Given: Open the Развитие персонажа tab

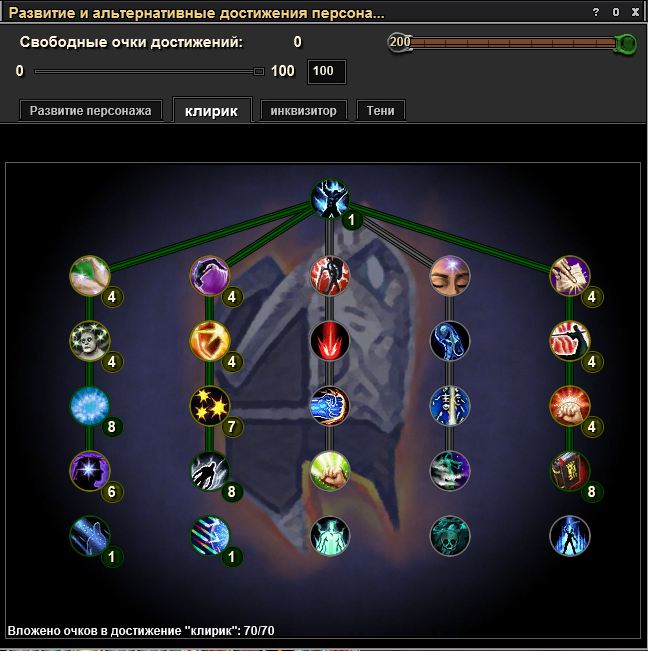Looking at the screenshot, I should tap(90, 111).
